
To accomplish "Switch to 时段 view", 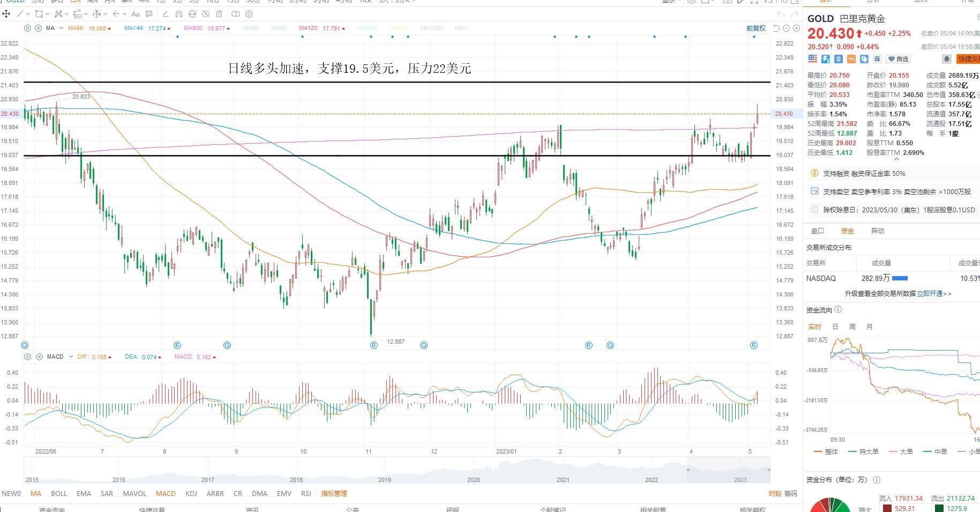I will (775, 493).
